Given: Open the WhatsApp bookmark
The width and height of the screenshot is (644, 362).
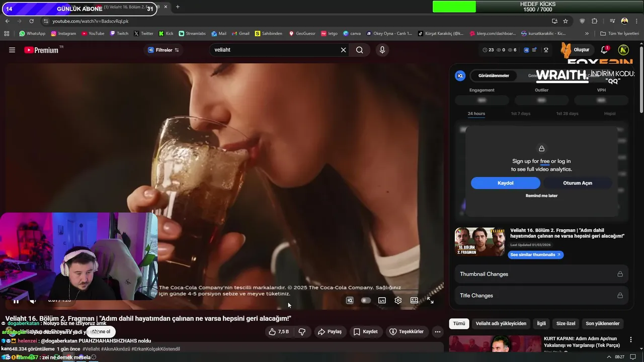Looking at the screenshot, I should (32, 34).
